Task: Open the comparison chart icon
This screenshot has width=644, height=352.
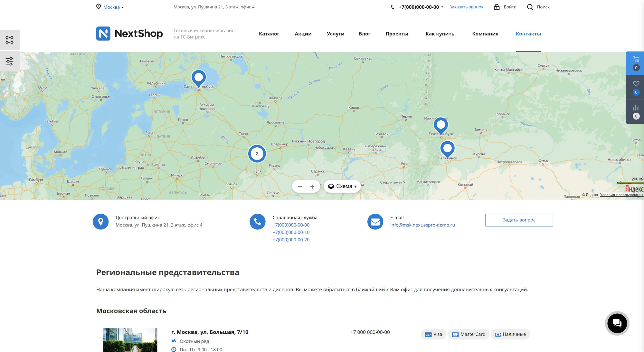Action: 636,108
